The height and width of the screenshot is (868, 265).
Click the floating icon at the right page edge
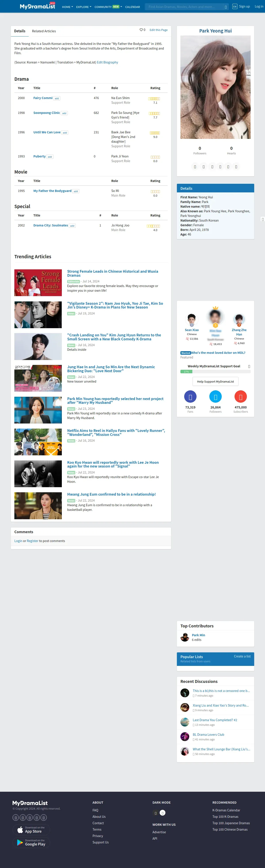click(x=263, y=219)
